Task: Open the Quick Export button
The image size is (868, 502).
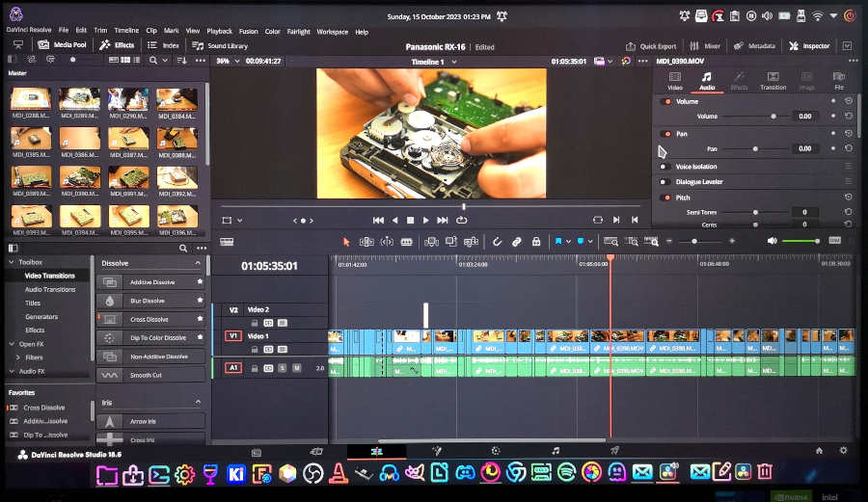Action: coord(651,46)
